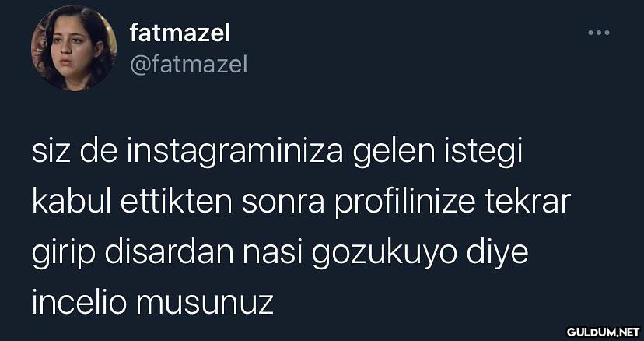Click the word disardan in the tweet
The image size is (644, 341).
(x=169, y=253)
